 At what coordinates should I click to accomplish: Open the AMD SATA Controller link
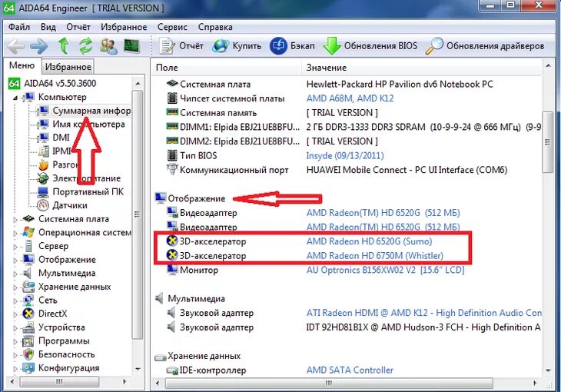[x=350, y=370]
